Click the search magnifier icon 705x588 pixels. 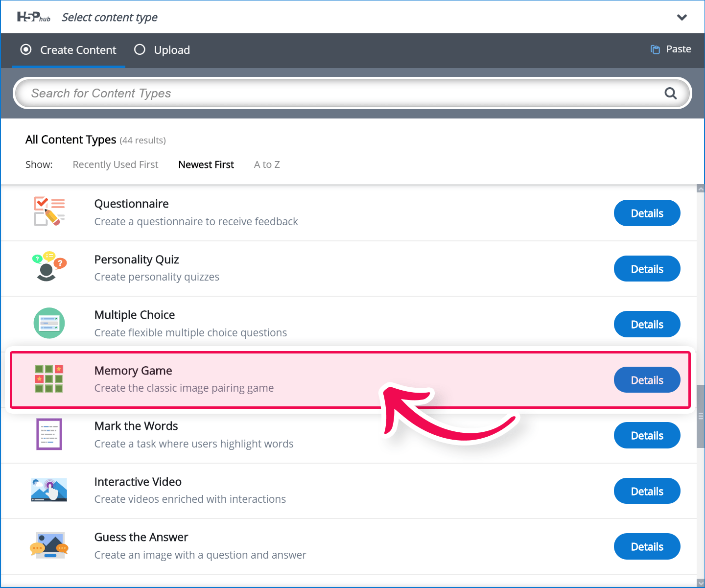click(670, 93)
